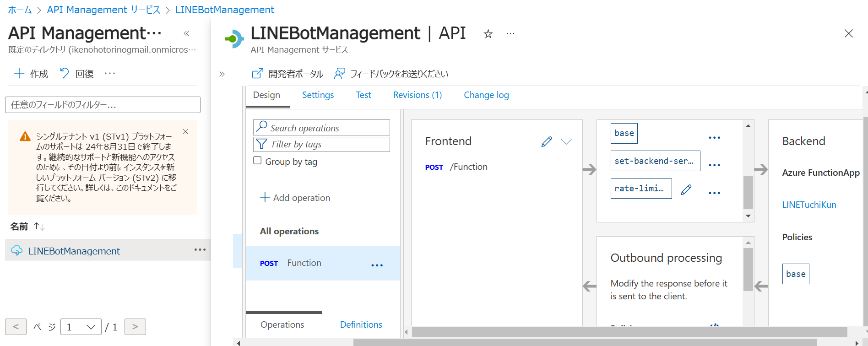Image resolution: width=868 pixels, height=346 pixels.
Task: Select the LINEBotManagement service row
Action: point(108,250)
